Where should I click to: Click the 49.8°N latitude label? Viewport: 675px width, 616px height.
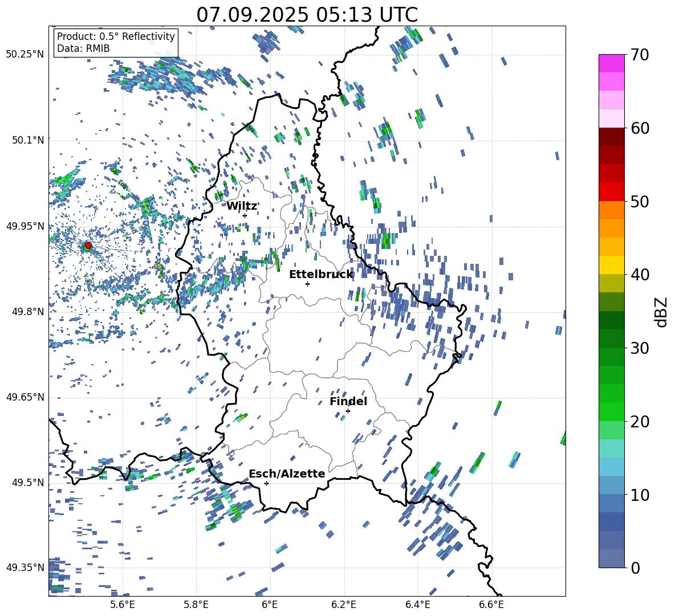28,312
